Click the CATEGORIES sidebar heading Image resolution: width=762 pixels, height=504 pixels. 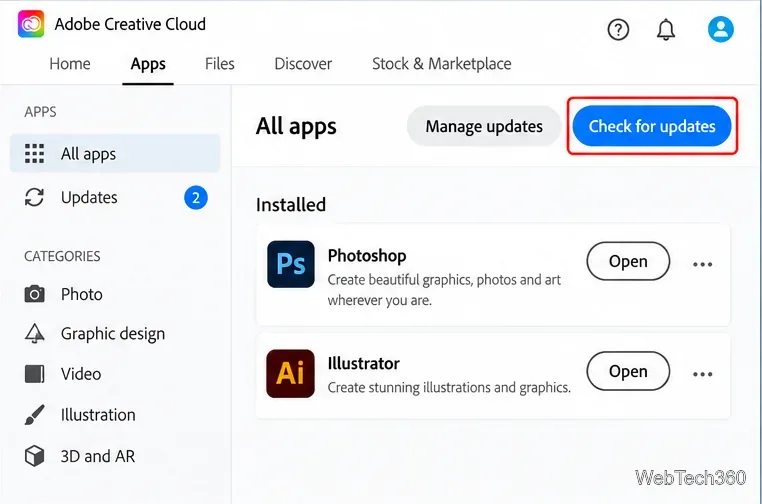62,256
